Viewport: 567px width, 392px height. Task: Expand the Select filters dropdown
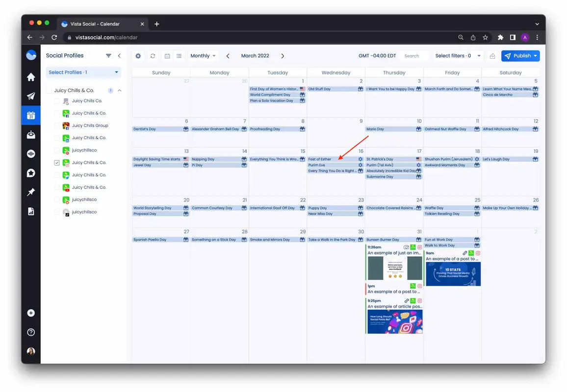point(458,56)
